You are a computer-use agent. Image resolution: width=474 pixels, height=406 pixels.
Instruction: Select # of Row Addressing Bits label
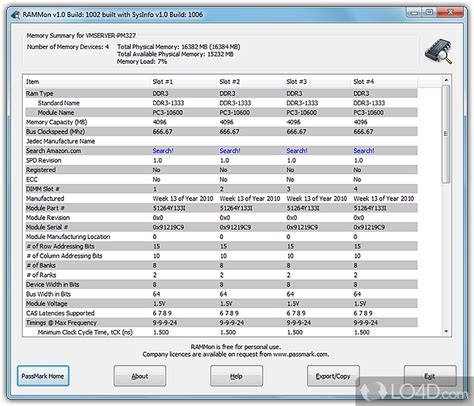pos(60,246)
